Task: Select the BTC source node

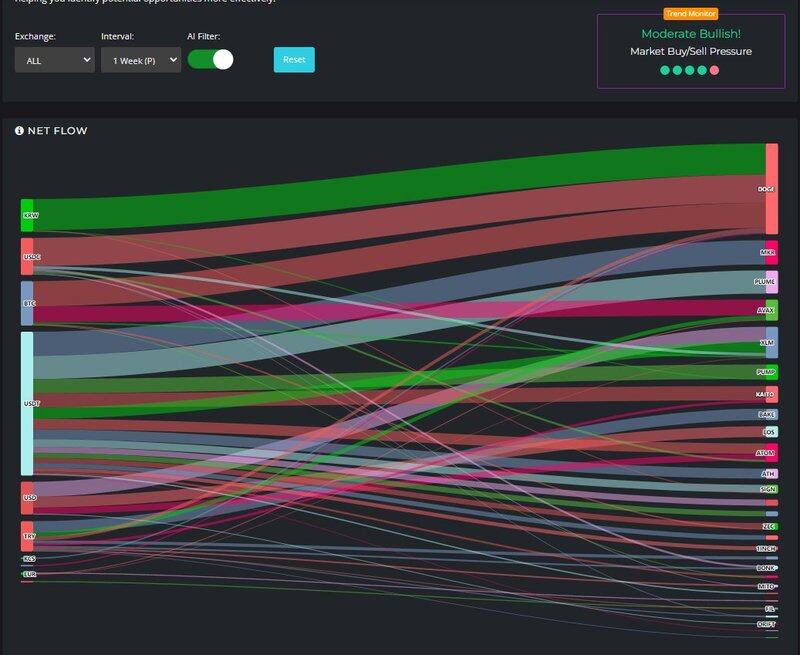Action: tap(27, 304)
